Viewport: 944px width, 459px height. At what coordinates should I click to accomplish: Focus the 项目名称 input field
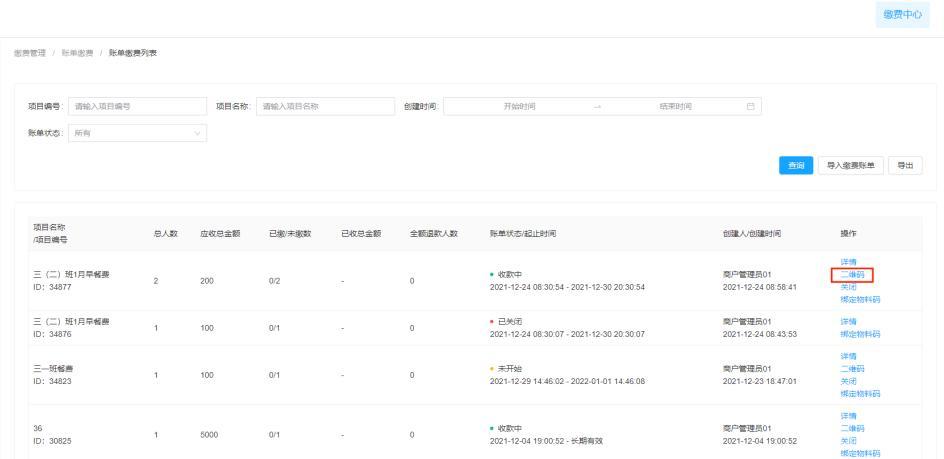(x=325, y=107)
